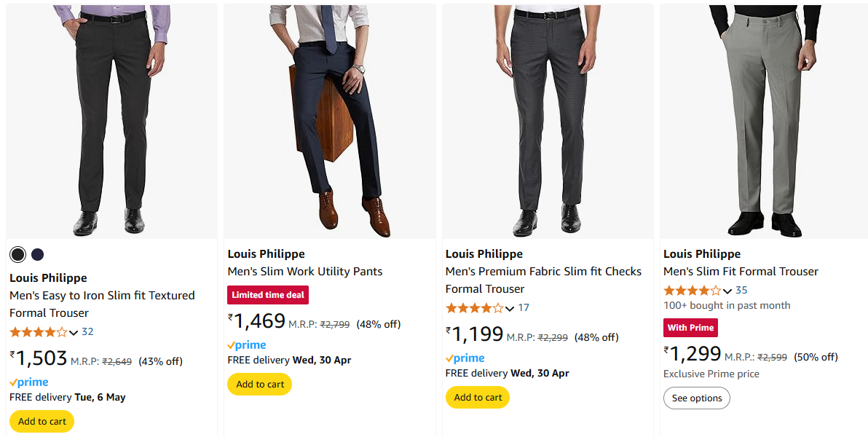Expand rating chevron for grey Slim Fit Trouser

pos(727,291)
